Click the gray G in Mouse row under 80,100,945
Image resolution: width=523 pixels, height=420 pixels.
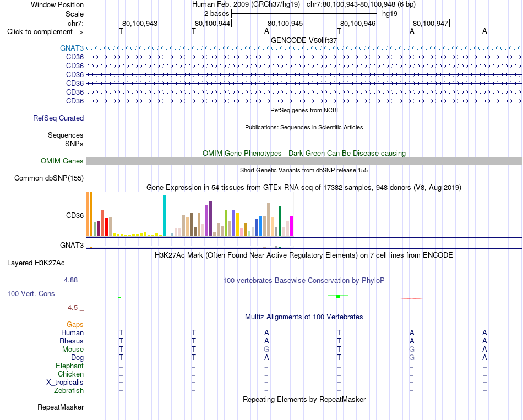coord(266,350)
